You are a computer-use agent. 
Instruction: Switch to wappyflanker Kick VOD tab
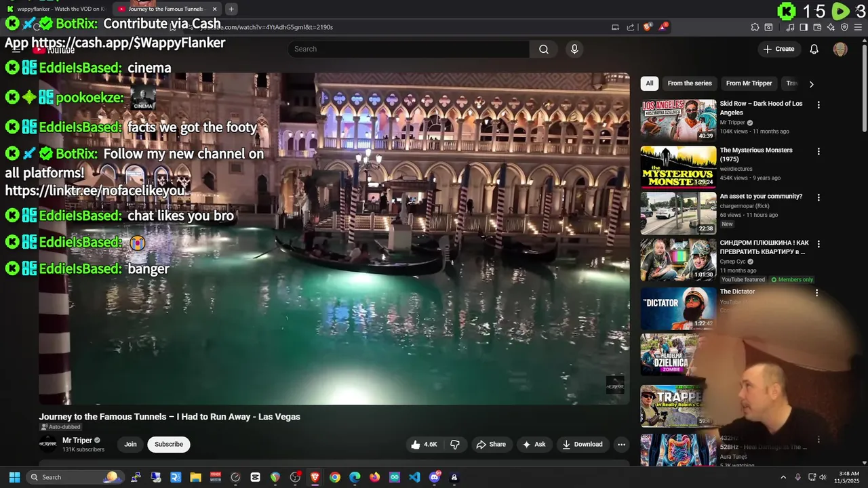(x=56, y=9)
